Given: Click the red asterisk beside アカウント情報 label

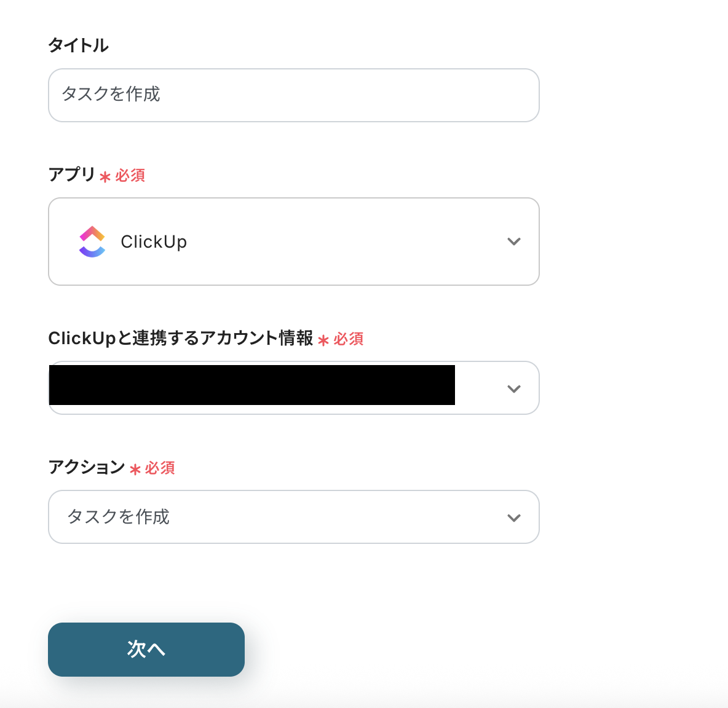Looking at the screenshot, I should [323, 340].
